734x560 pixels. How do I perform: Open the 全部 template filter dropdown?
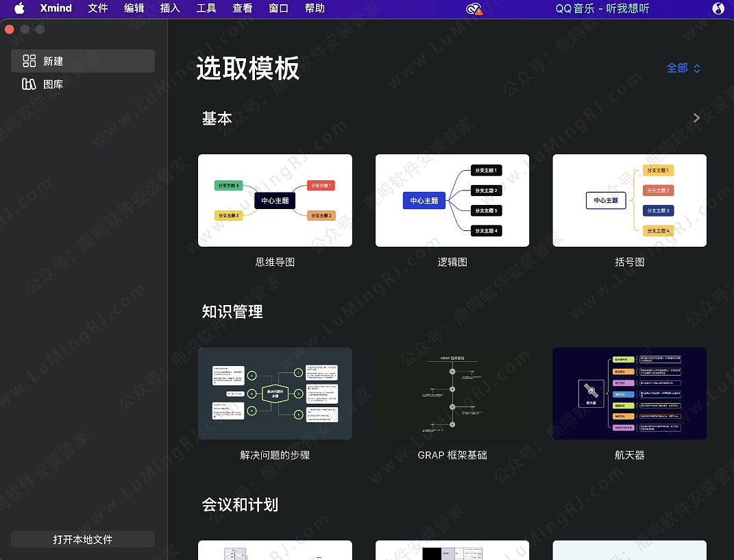coord(683,69)
